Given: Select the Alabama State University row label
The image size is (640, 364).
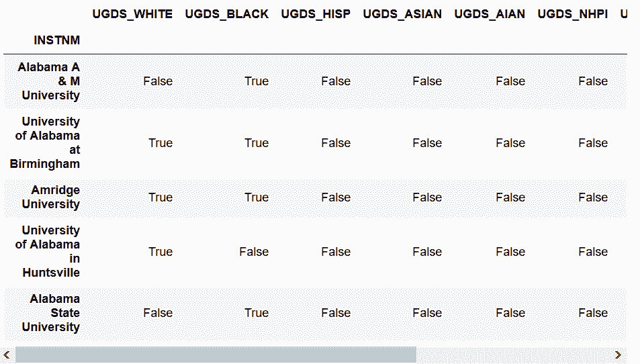Looking at the screenshot, I should (x=53, y=313).
